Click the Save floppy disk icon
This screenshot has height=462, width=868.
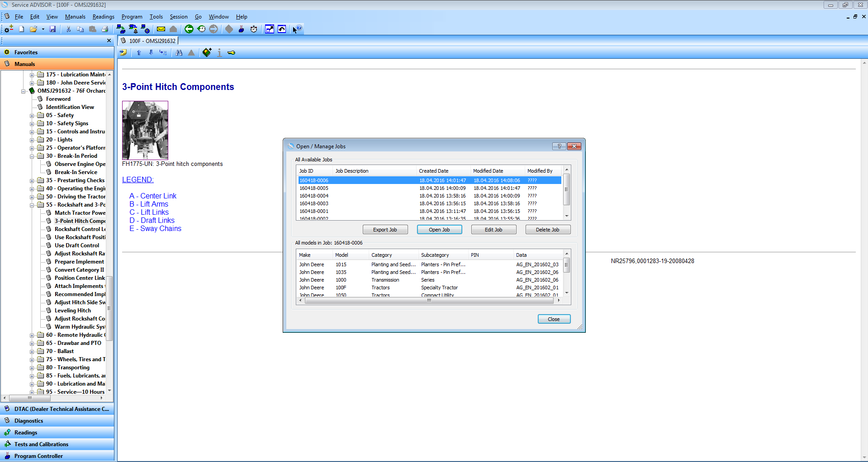[52, 29]
